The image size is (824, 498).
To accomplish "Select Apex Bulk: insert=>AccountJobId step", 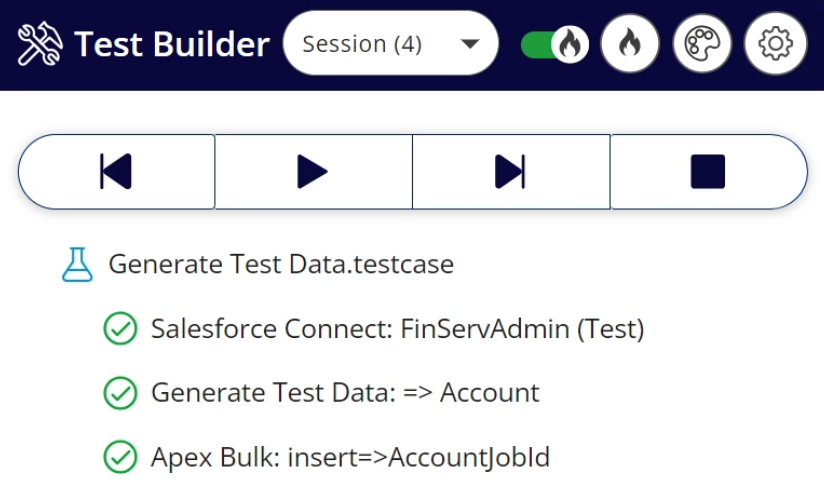I will tap(351, 457).
